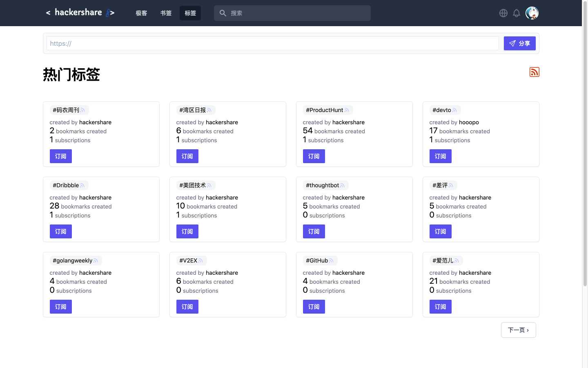Switch to the 书签 nav tab
The image size is (588, 368).
click(x=166, y=13)
